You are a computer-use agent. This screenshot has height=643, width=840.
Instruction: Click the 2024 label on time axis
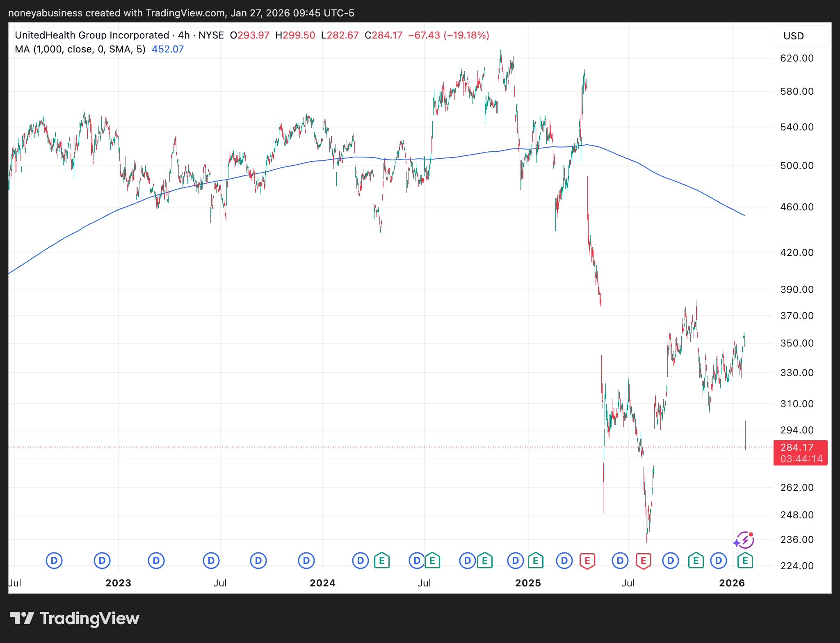click(x=322, y=583)
